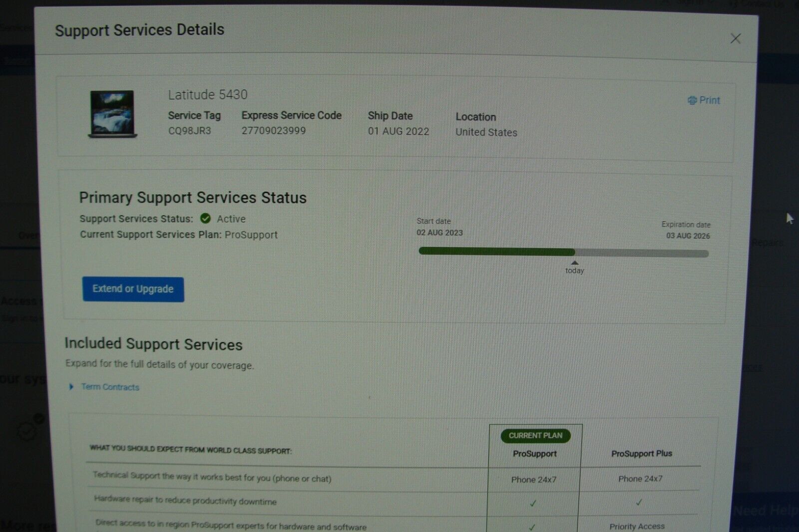
Task: Click the Extend or Upgrade button
Action: 133,289
